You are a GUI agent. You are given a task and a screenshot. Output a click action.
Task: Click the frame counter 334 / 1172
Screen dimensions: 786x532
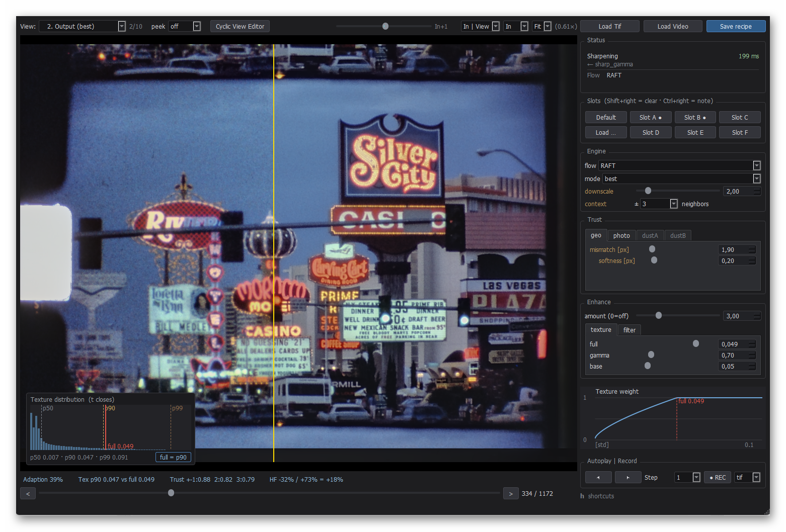[537, 494]
